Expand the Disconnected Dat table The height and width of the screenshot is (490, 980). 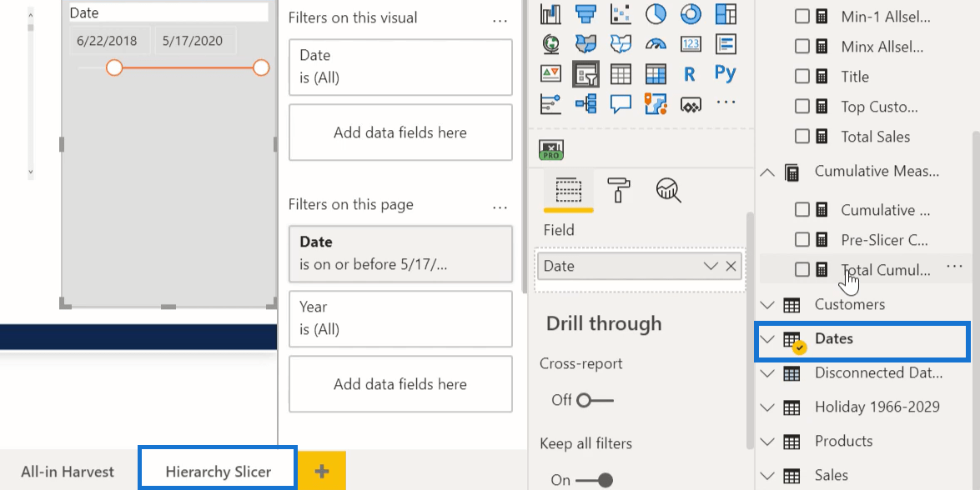pyautogui.click(x=766, y=372)
